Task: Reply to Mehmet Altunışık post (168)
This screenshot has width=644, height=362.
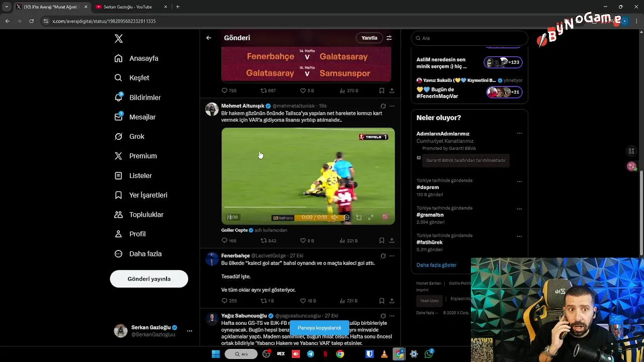Action: tap(229, 241)
